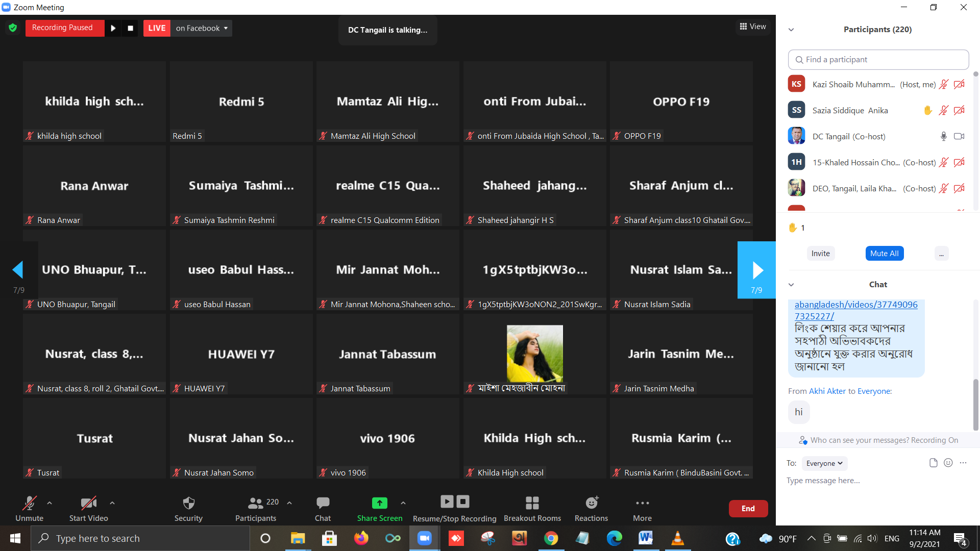This screenshot has height=551, width=980.
Task: Toggle DEO Tangail Laila's muted mic
Action: [944, 188]
